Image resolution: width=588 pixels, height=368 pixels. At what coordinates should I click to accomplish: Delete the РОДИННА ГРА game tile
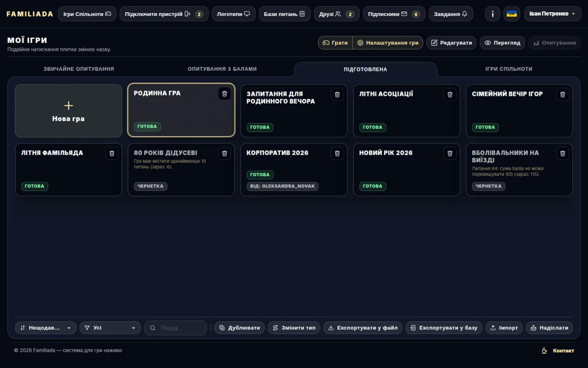(224, 94)
